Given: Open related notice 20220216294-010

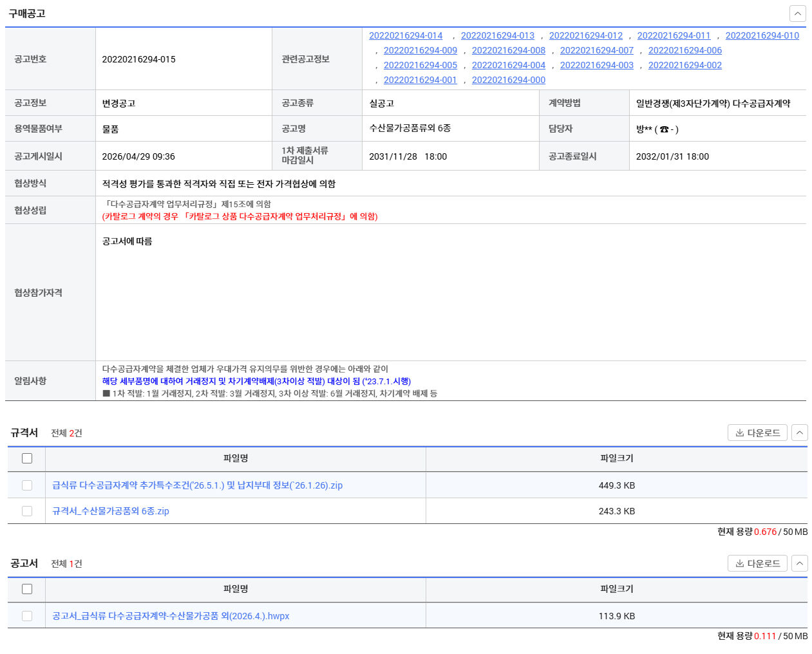Looking at the screenshot, I should coord(762,35).
